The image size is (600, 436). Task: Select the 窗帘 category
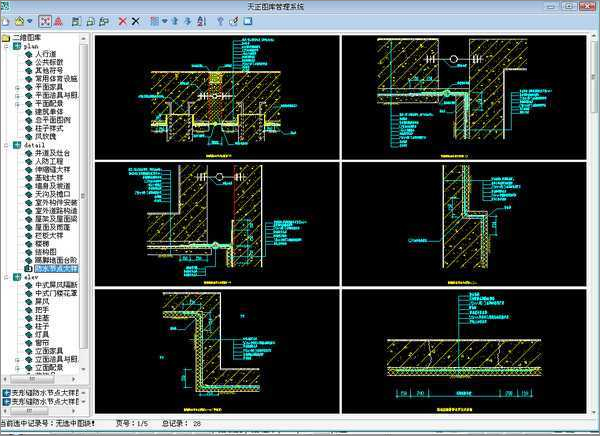[x=42, y=343]
